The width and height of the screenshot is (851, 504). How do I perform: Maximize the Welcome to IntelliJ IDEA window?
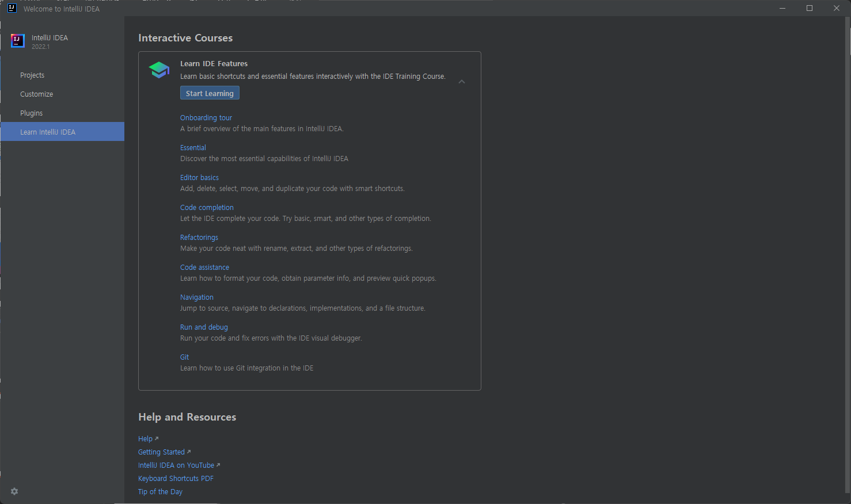tap(810, 8)
